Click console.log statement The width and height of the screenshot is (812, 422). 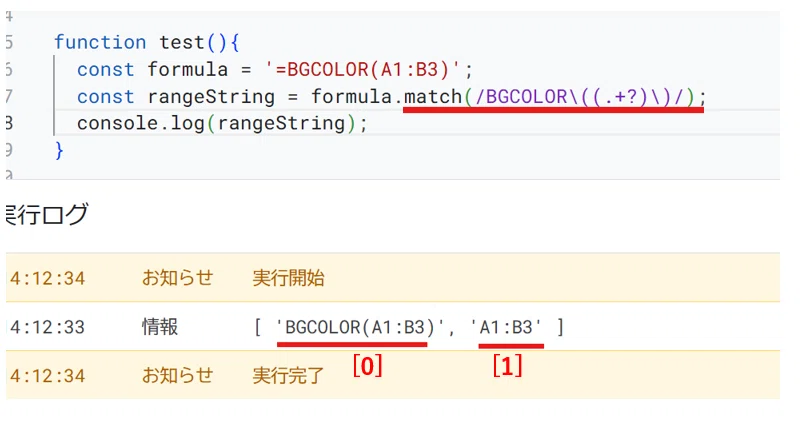[x=222, y=124]
